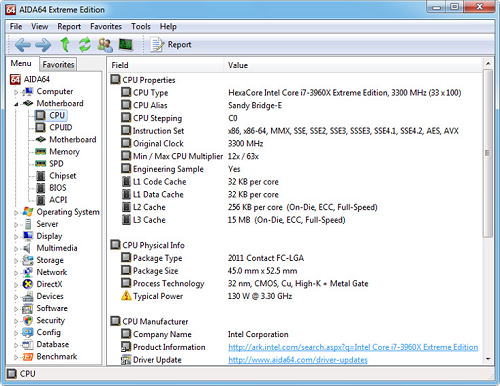Expand the Network tree node
The image size is (500, 386).
coord(16,273)
